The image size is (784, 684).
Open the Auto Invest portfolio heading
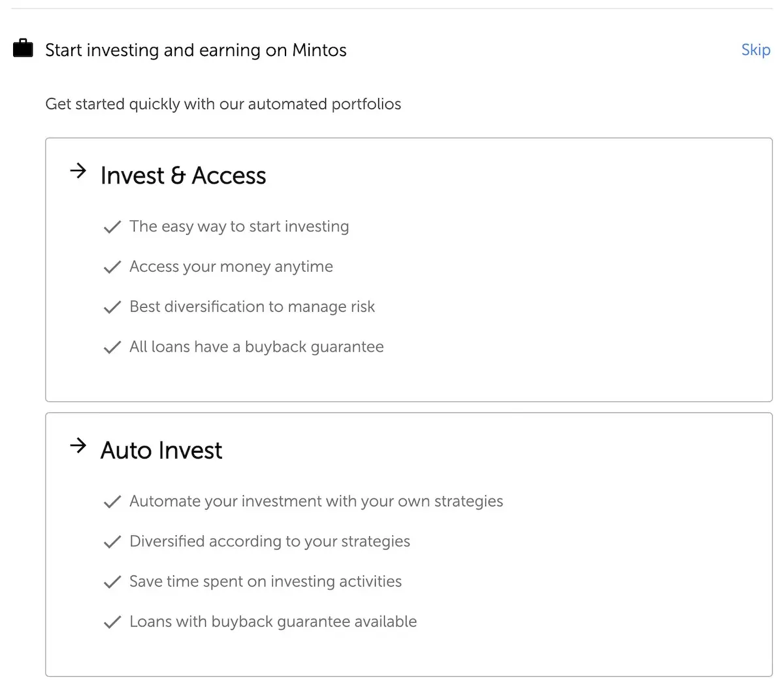tap(161, 450)
